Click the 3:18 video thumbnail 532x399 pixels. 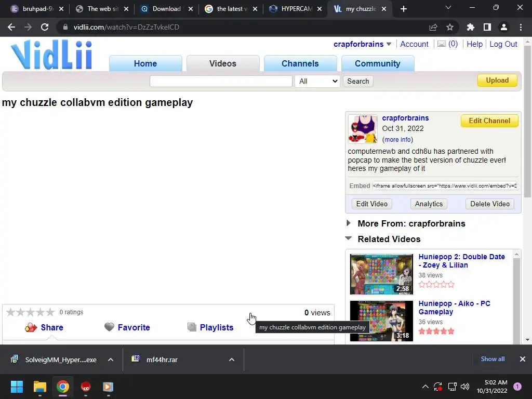[382, 321]
